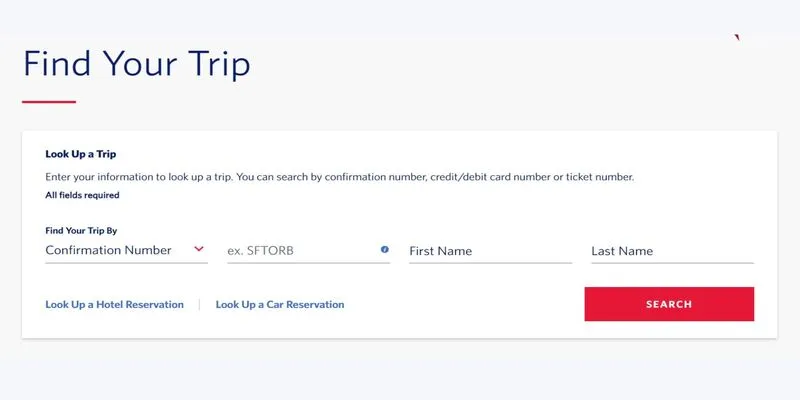Click the red triangle icon at top right

pyautogui.click(x=737, y=37)
